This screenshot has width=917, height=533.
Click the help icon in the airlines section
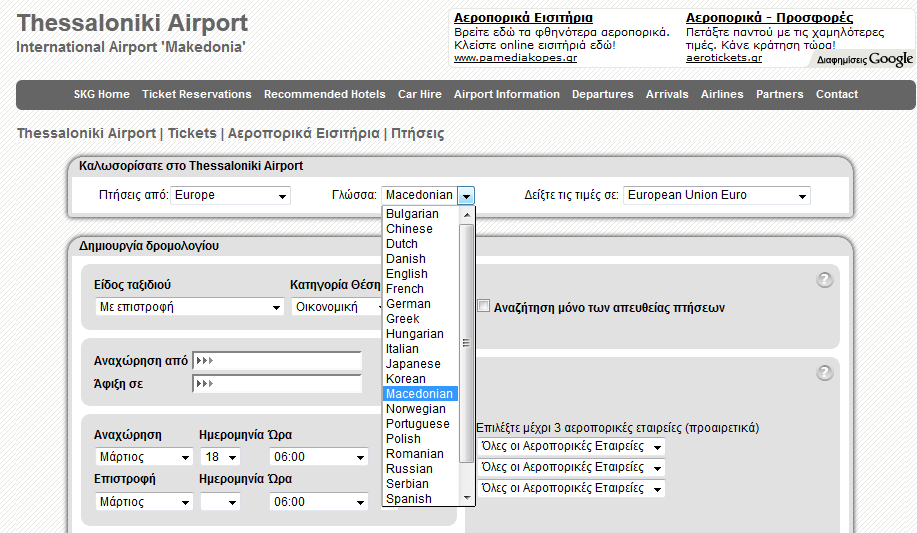(x=824, y=373)
